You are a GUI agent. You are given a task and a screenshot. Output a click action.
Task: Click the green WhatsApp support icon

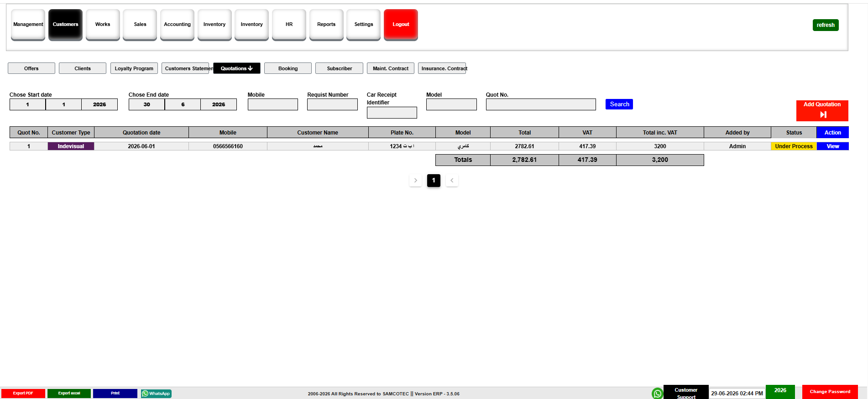(657, 393)
